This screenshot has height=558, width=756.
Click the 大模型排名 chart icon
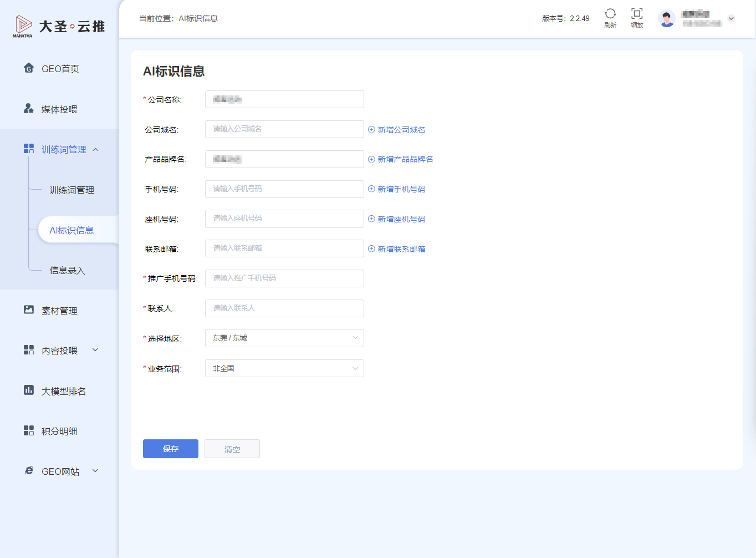pos(29,390)
